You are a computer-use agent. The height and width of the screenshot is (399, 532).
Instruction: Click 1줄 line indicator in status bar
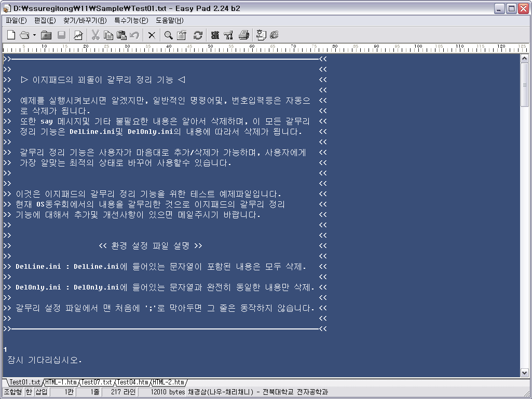click(x=89, y=392)
